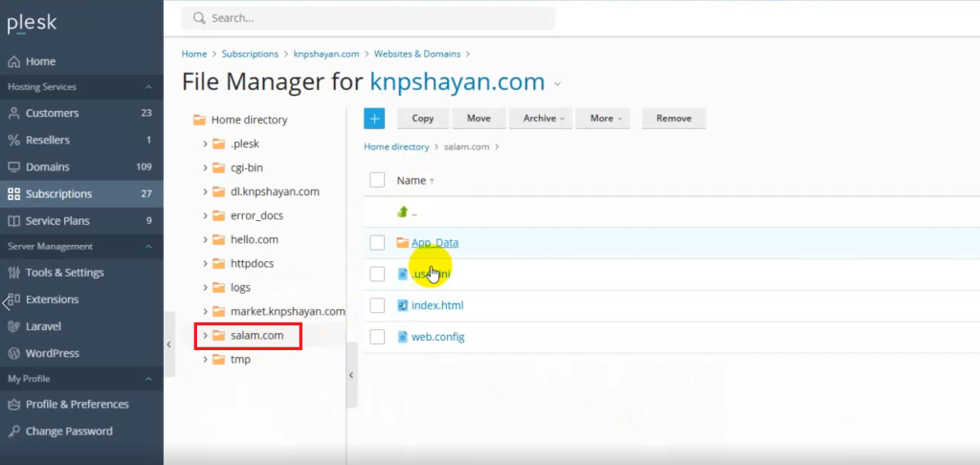Click the Home icon in sidebar
Image resolution: width=980 pixels, height=465 pixels.
coord(13,61)
